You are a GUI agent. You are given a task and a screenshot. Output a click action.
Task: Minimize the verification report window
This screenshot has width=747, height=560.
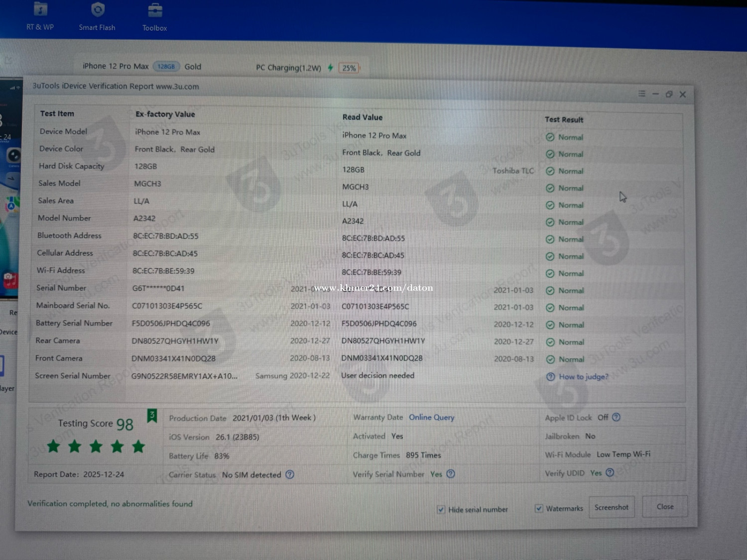(655, 94)
